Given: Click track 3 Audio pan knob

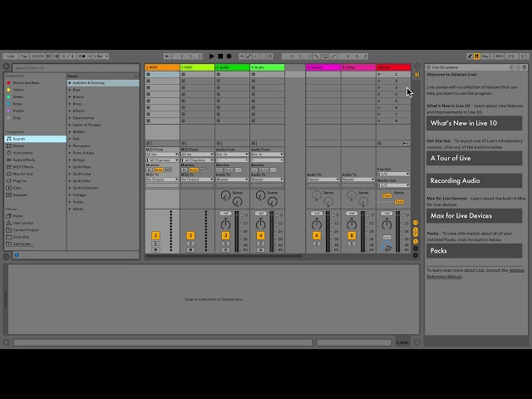Looking at the screenshot, I should click(x=225, y=224).
